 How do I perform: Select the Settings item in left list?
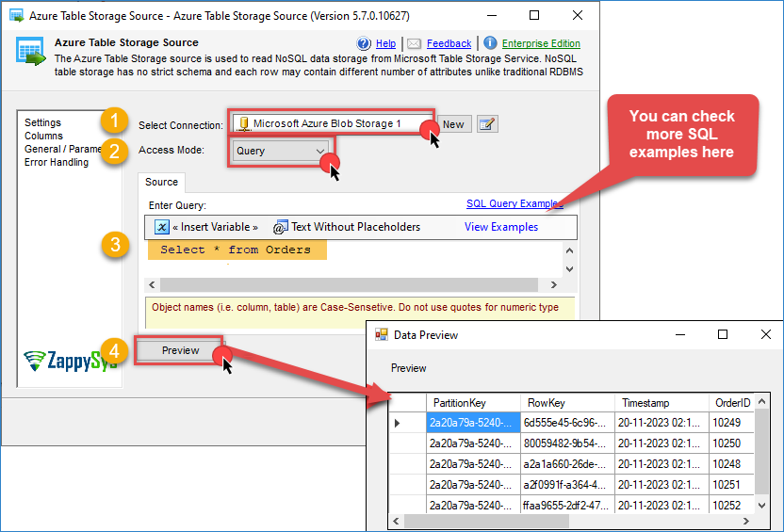coord(42,122)
